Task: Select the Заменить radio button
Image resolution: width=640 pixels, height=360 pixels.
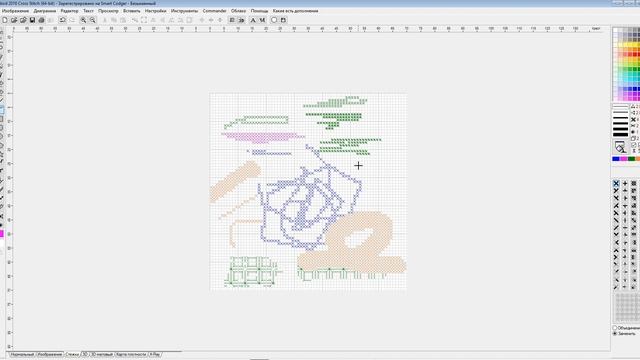Action: coord(615,333)
